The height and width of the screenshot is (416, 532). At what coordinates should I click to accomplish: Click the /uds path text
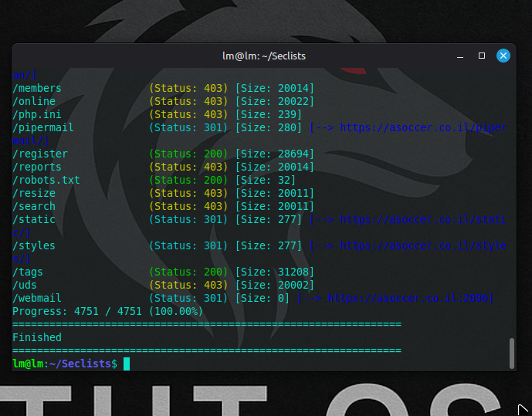(x=25, y=285)
